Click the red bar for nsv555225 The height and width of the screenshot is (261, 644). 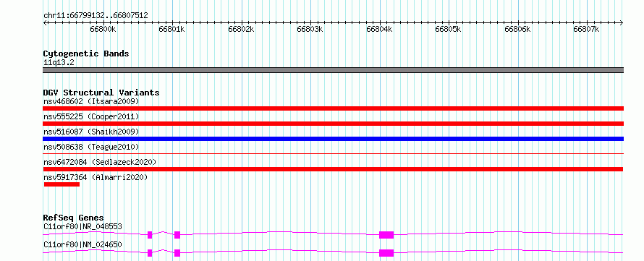[x=333, y=124]
